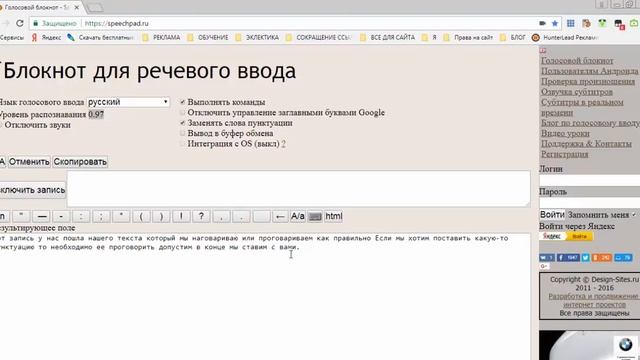This screenshot has width=640, height=360.
Task: Open the ОБУЧЕНИЕ bookmarks folder
Action: click(208, 38)
